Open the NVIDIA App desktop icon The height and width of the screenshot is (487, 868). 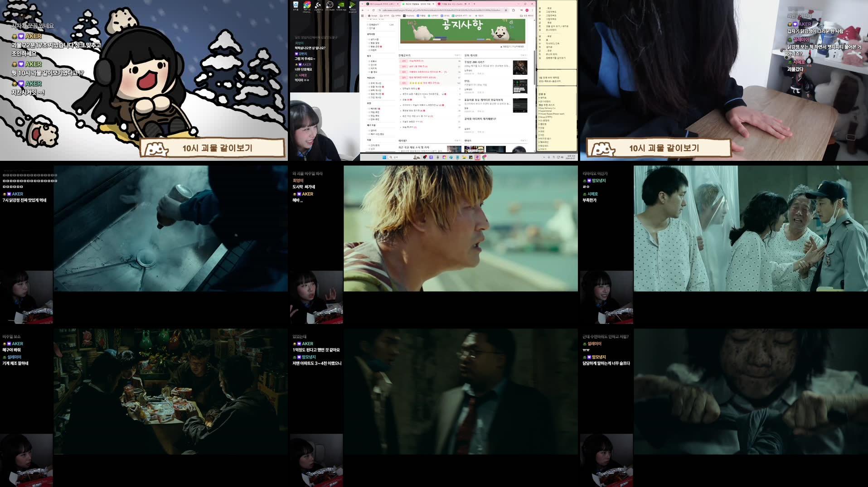pyautogui.click(x=341, y=5)
